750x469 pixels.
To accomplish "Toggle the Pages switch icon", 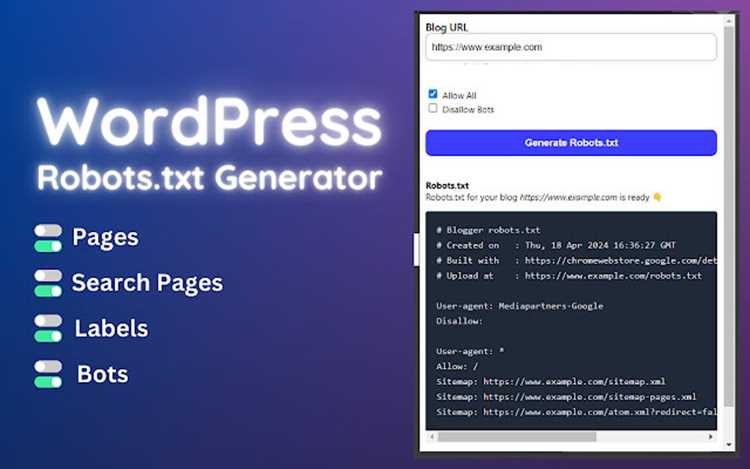I will (48, 238).
